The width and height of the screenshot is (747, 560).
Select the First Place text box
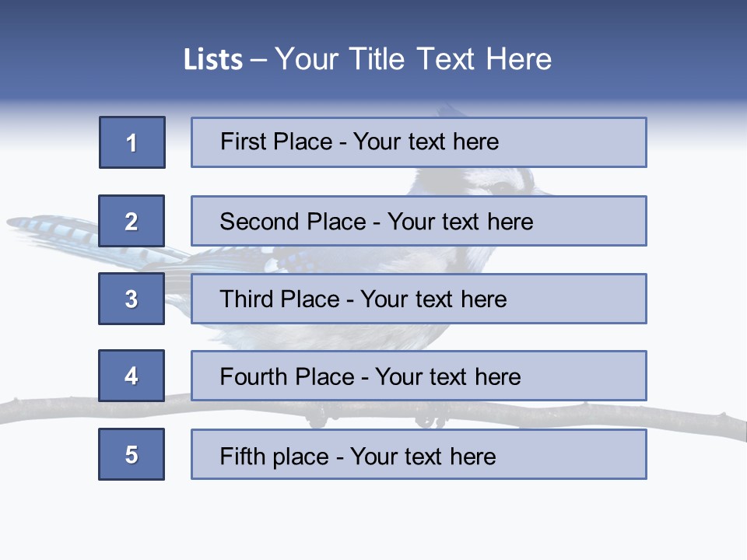(x=419, y=142)
